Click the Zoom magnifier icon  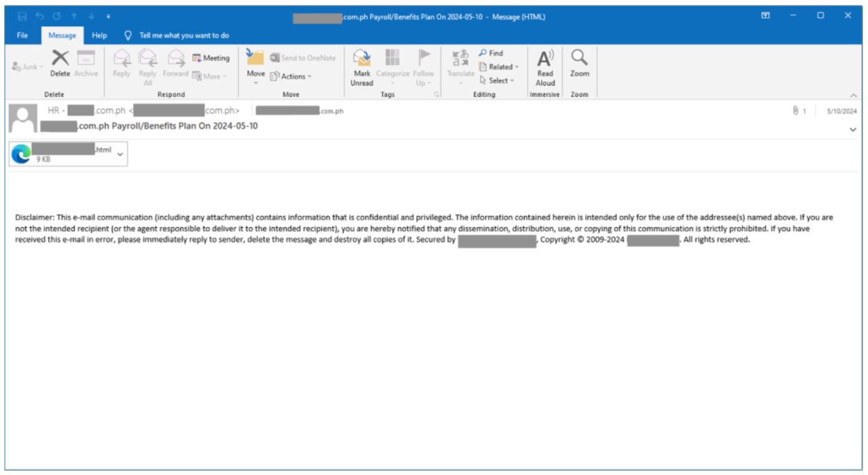(x=579, y=58)
